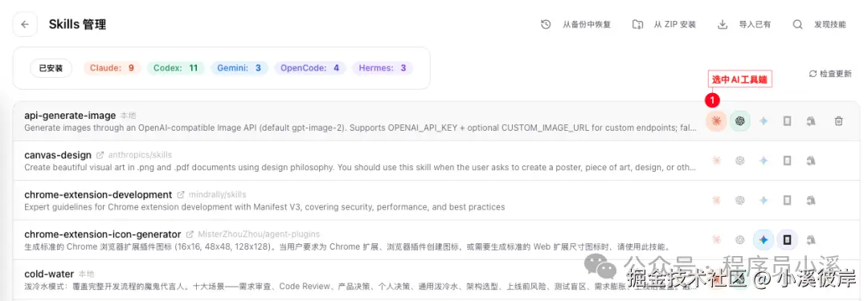The height and width of the screenshot is (301, 868).
Task: Select the 已安装 filter chip
Action: pos(51,68)
